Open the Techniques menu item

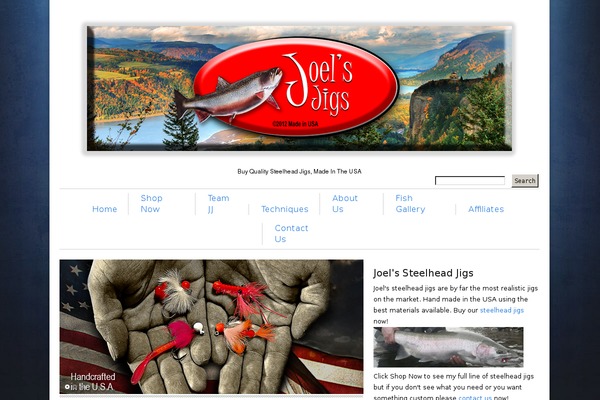point(285,209)
